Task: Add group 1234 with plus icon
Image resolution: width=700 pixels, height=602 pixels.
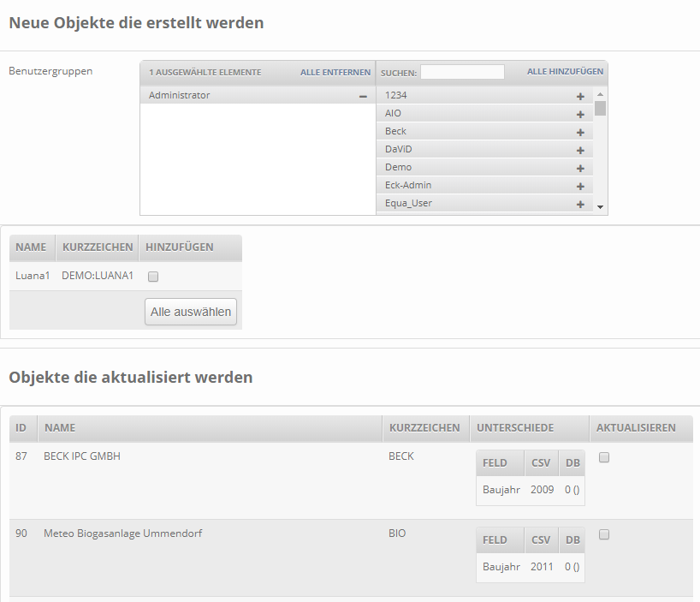Action: click(580, 96)
